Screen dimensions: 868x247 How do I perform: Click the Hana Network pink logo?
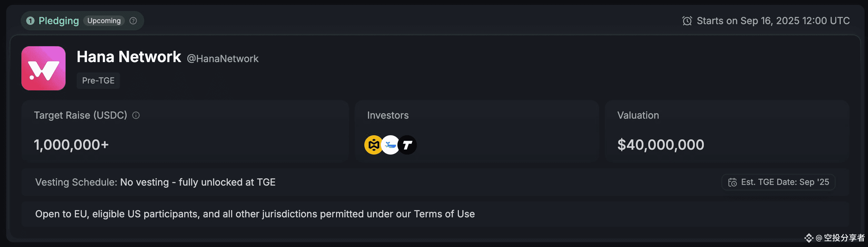pos(43,68)
